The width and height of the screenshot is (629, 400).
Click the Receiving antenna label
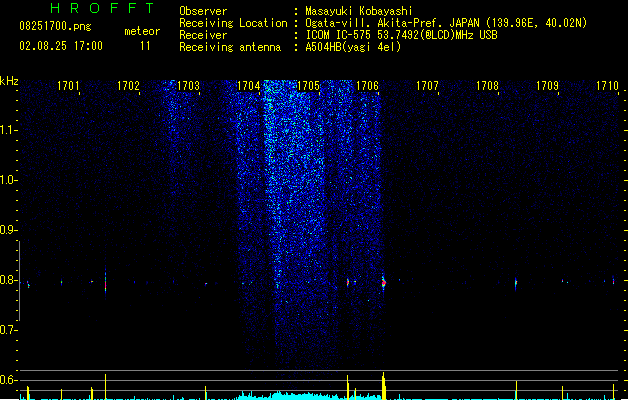(x=230, y=47)
